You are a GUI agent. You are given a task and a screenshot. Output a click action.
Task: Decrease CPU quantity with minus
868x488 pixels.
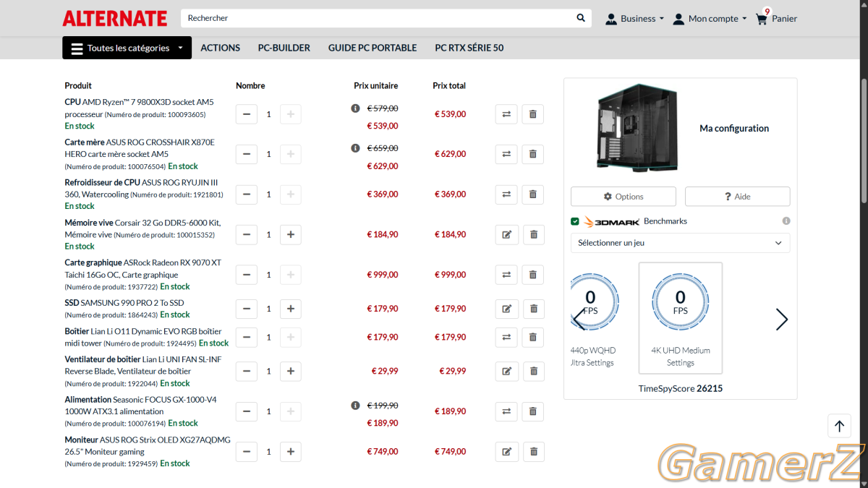pos(247,114)
